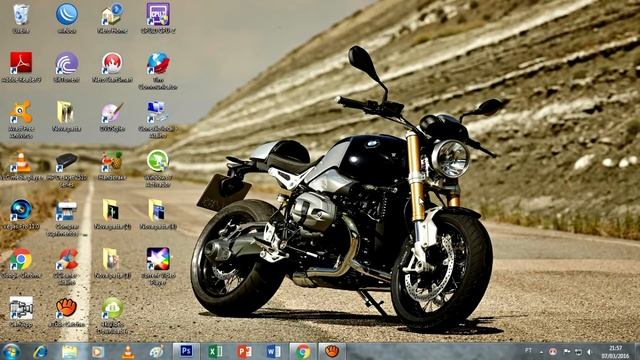Open the house-with-arrow desktop shortcut

pyautogui.click(x=112, y=18)
